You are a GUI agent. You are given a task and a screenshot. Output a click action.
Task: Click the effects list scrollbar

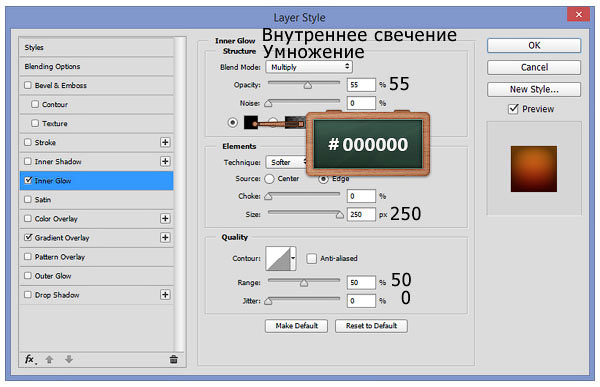click(180, 194)
